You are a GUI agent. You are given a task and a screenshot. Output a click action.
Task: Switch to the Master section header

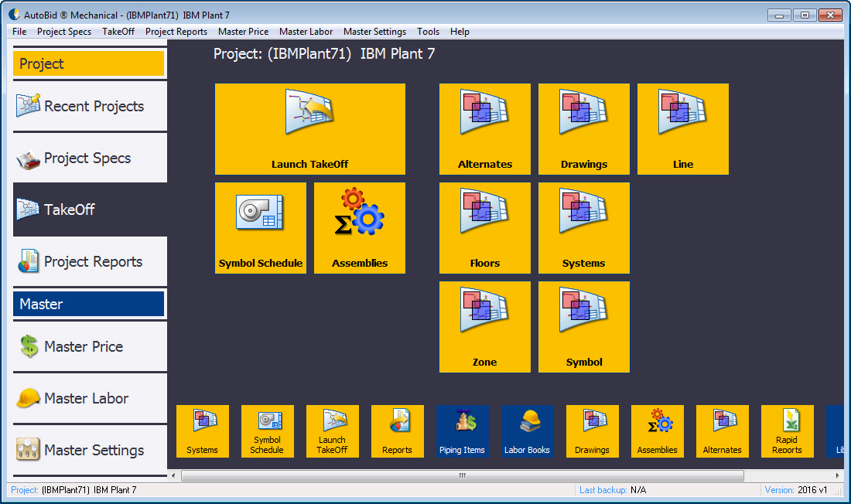click(x=88, y=305)
